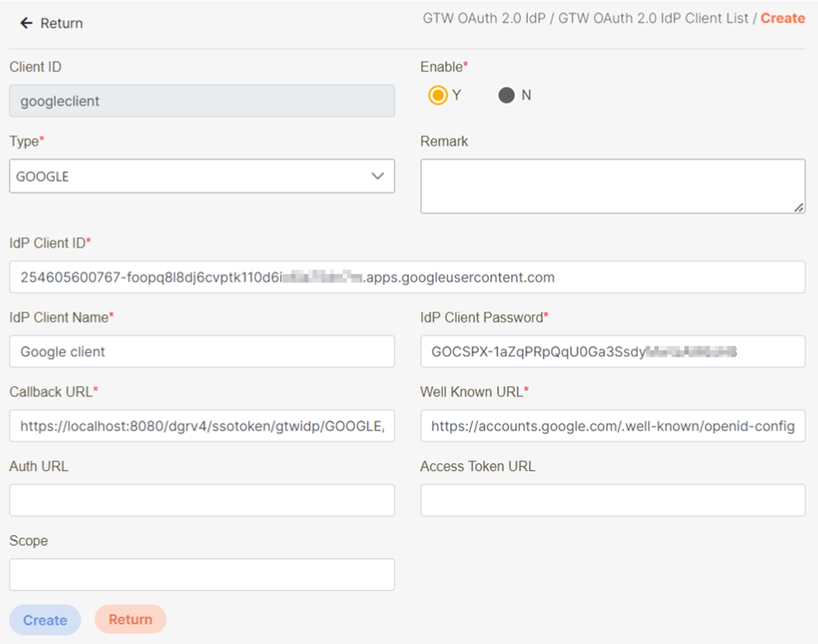Click the IdP Client ID field
The height and width of the screenshot is (644, 818).
coord(407,278)
